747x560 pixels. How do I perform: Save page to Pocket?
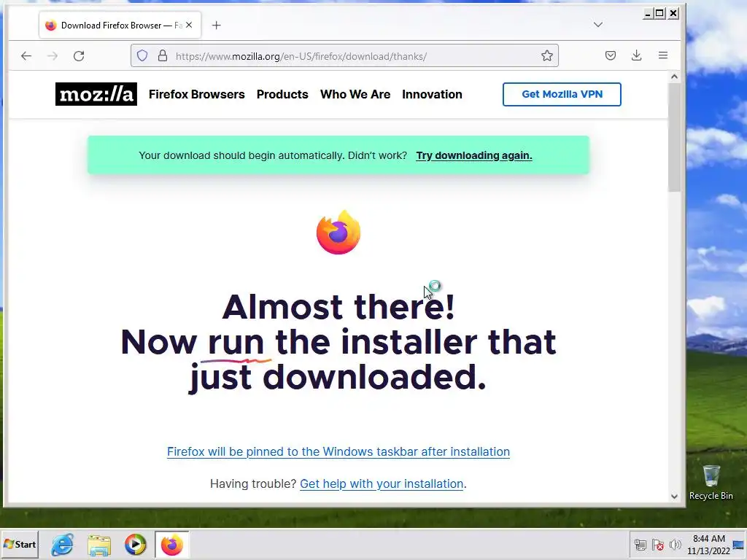(611, 55)
